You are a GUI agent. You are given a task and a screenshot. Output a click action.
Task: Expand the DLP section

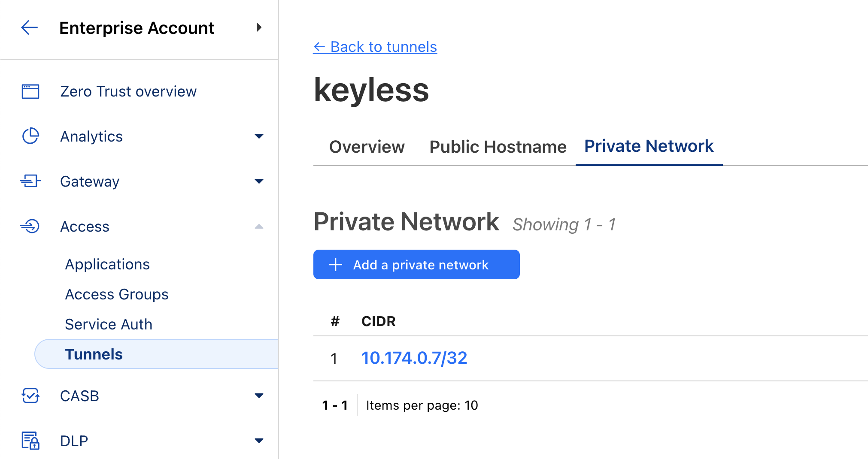pos(259,440)
